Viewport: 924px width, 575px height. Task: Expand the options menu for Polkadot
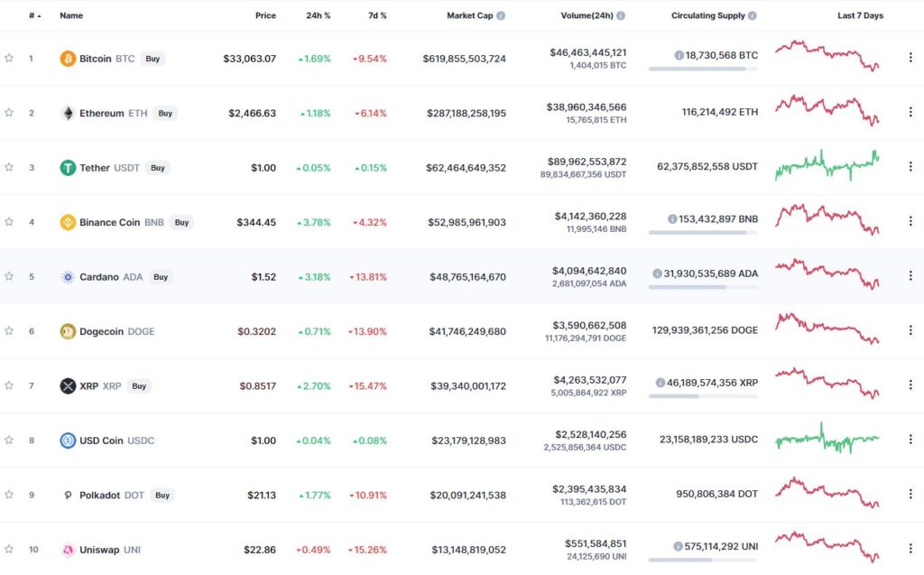[910, 495]
